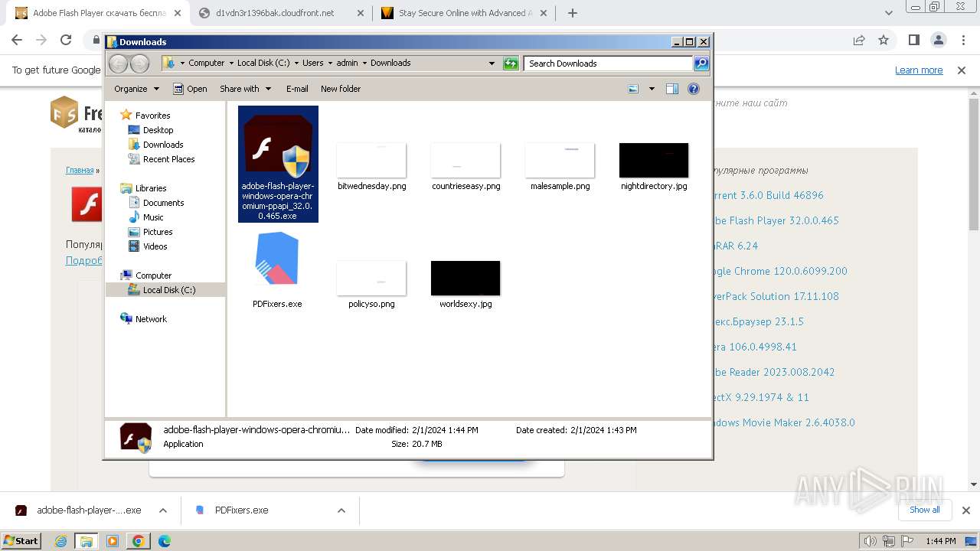The image size is (980, 551).
Task: Click the Change your view icon
Action: tap(633, 89)
